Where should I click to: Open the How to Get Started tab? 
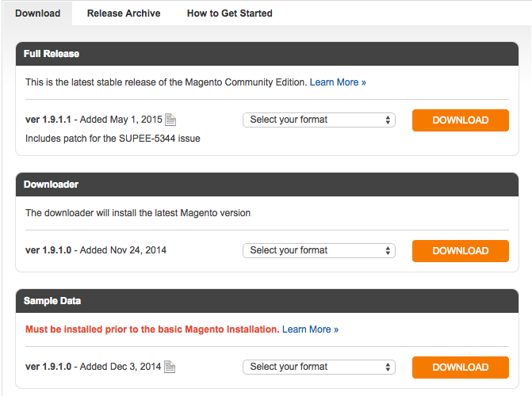pos(229,13)
